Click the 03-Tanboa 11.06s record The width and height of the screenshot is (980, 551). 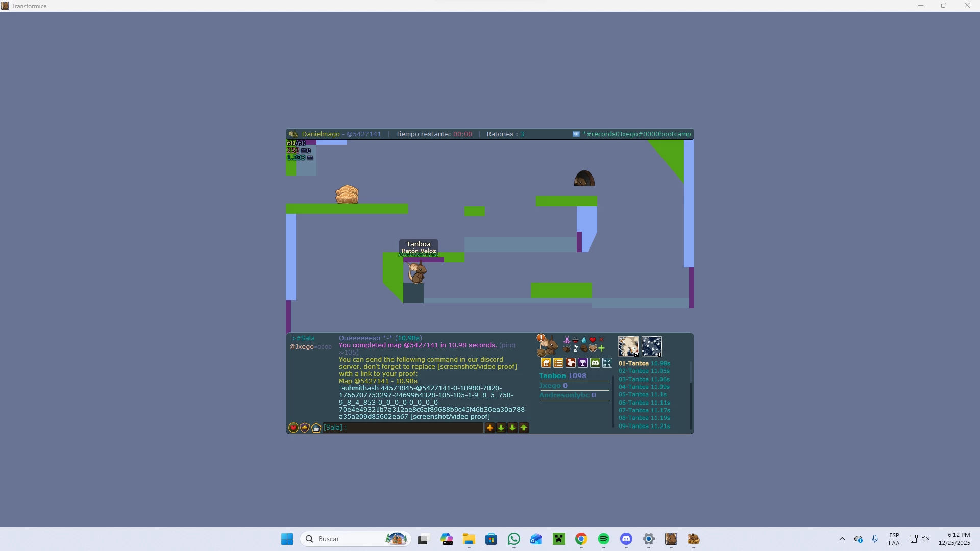(x=644, y=379)
